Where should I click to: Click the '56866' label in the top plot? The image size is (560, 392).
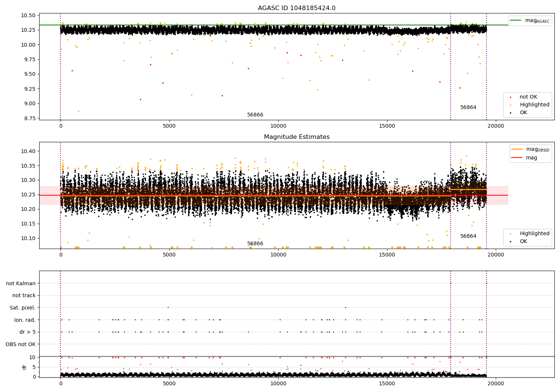click(x=255, y=115)
